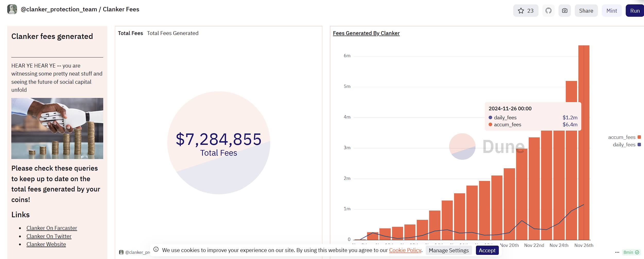Click the Clanker fees generated heading
The height and width of the screenshot is (259, 644).
coord(52,36)
